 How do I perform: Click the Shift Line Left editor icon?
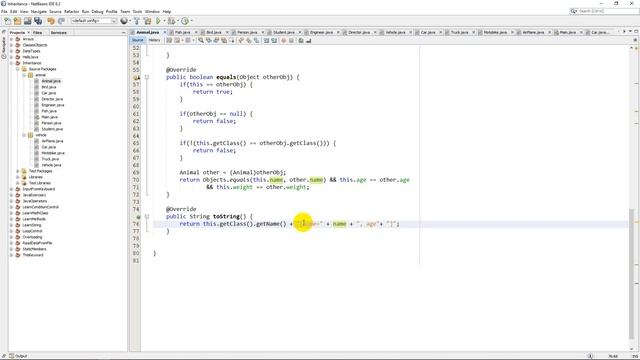tap(266, 40)
